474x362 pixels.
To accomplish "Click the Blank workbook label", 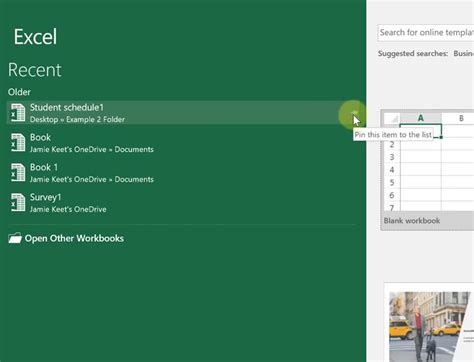I will (x=412, y=221).
